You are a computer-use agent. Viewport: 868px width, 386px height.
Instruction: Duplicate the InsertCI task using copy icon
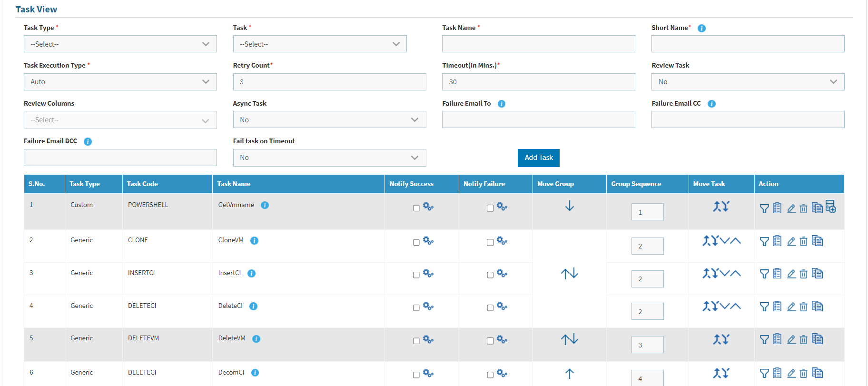click(817, 274)
